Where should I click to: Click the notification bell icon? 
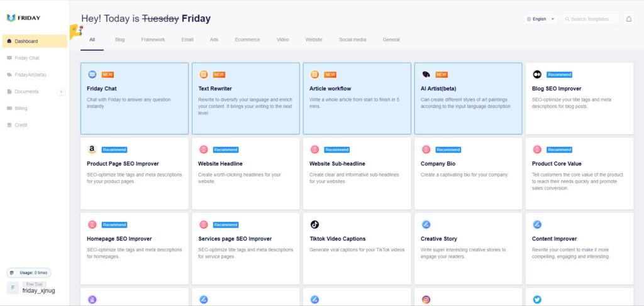[628, 19]
